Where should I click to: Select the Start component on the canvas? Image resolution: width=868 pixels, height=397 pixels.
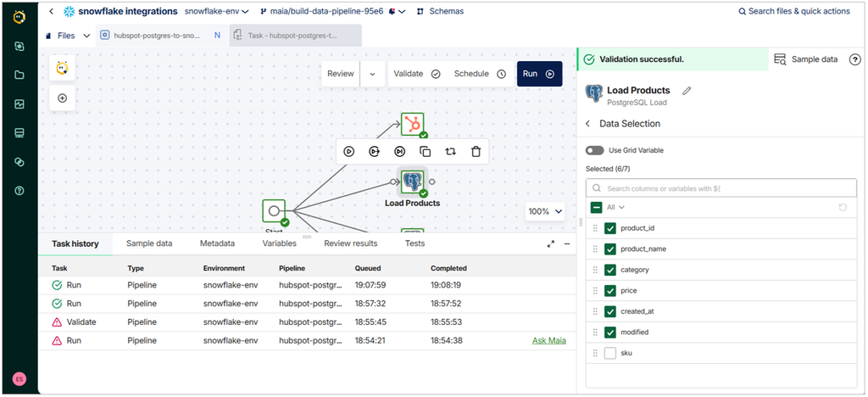pos(274,211)
